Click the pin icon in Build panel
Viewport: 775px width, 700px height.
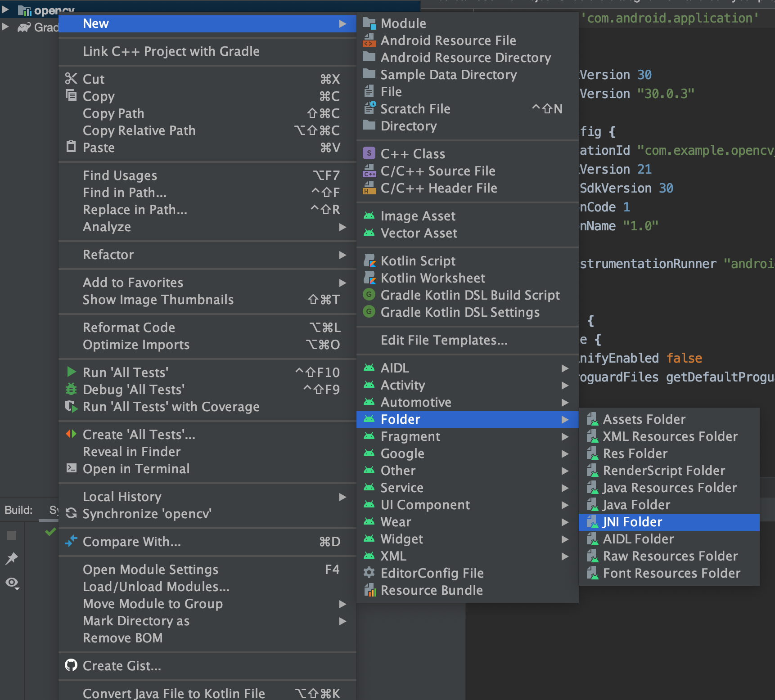(x=12, y=558)
